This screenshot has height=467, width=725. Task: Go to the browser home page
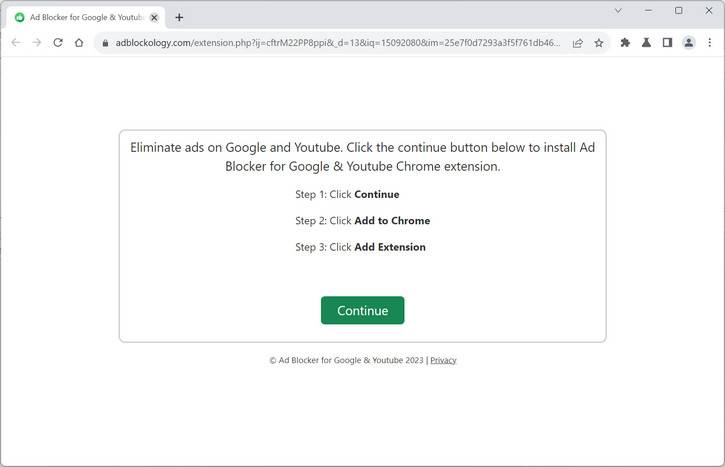pos(79,43)
